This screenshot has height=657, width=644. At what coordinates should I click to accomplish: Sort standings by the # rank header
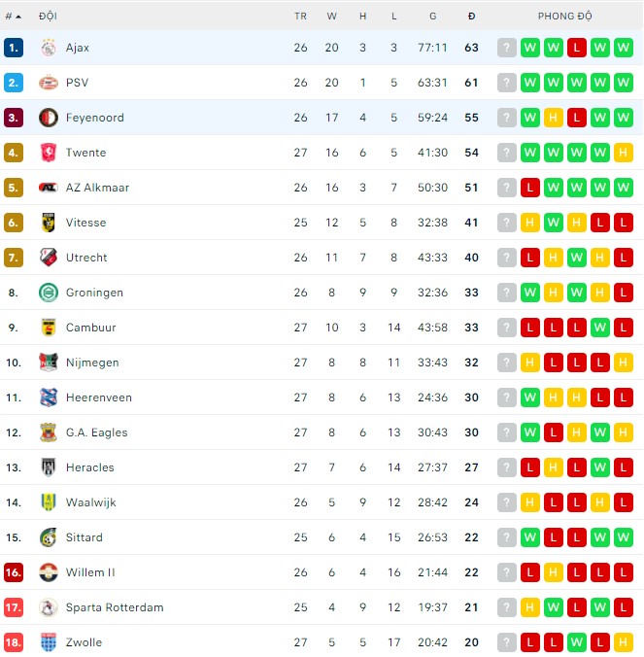coord(13,17)
